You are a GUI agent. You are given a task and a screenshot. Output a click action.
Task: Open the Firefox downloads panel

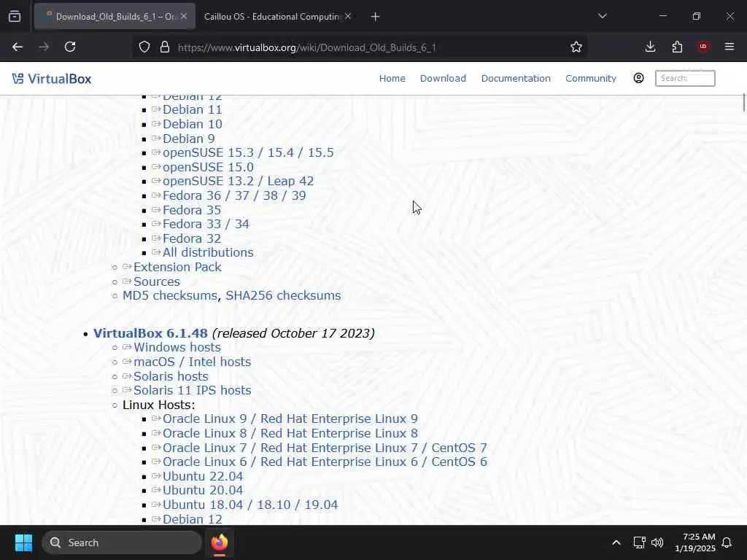tap(650, 47)
